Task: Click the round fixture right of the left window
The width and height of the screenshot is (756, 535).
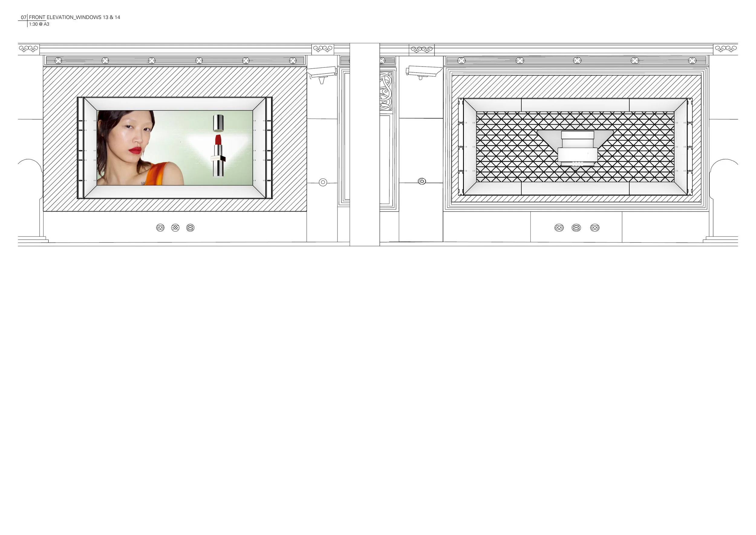Action: pyautogui.click(x=323, y=182)
